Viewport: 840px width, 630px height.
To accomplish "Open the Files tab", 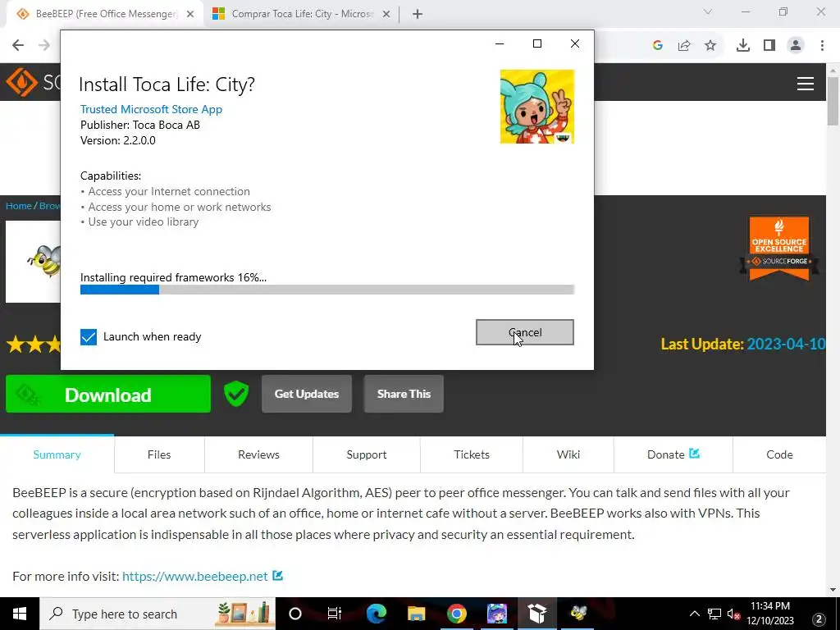I will click(159, 454).
